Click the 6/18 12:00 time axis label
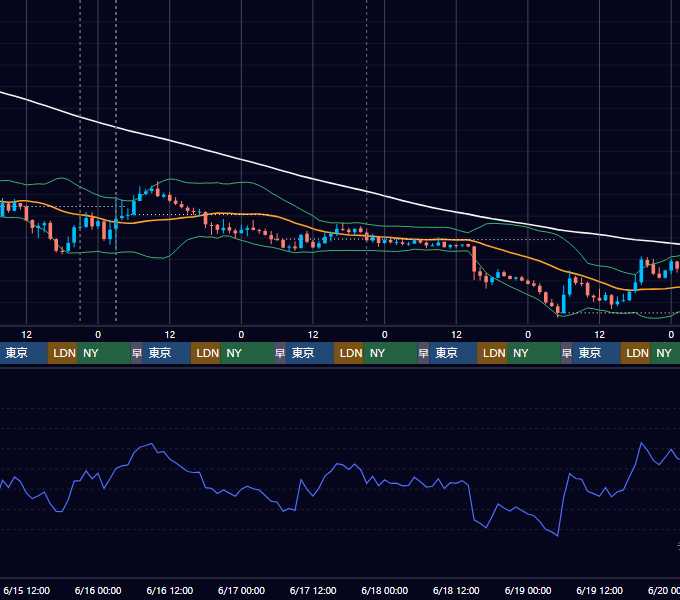This screenshot has height=600, width=680. coord(456,590)
